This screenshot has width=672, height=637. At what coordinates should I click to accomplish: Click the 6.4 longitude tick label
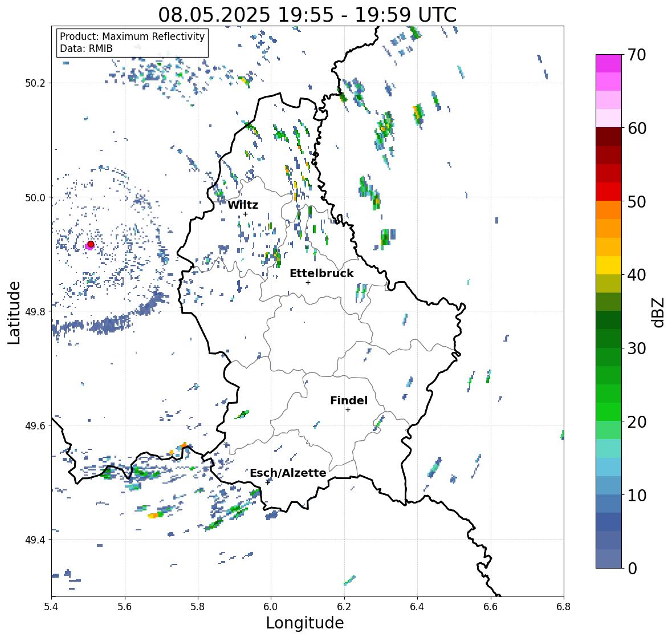pyautogui.click(x=417, y=607)
